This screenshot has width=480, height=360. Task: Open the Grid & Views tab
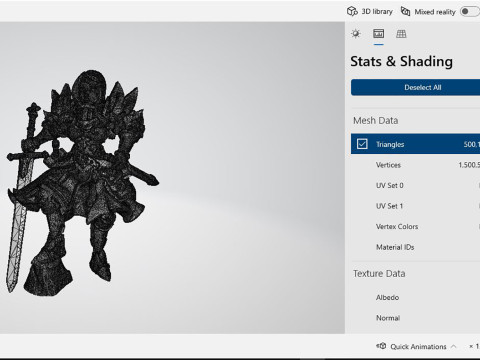[401, 34]
